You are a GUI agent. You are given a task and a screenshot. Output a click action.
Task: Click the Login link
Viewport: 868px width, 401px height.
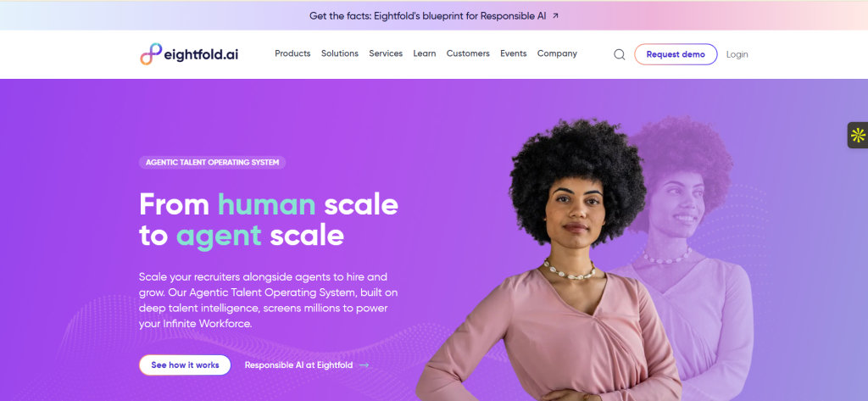737,54
